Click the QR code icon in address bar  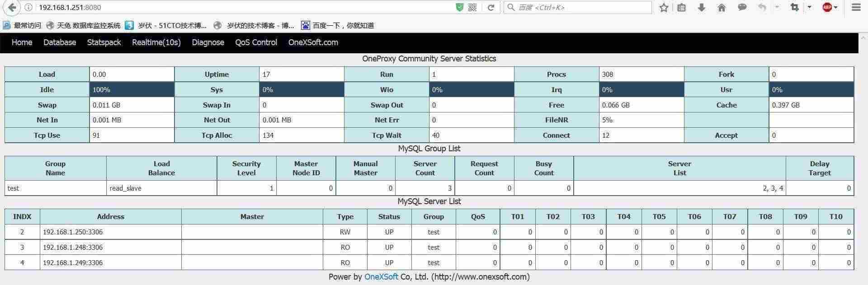pos(472,7)
